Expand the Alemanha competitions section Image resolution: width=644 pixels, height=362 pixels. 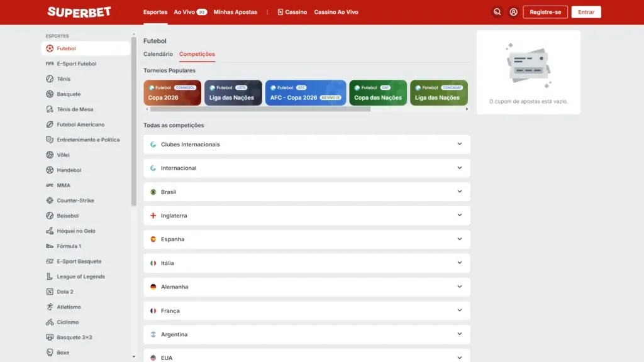pyautogui.click(x=306, y=287)
